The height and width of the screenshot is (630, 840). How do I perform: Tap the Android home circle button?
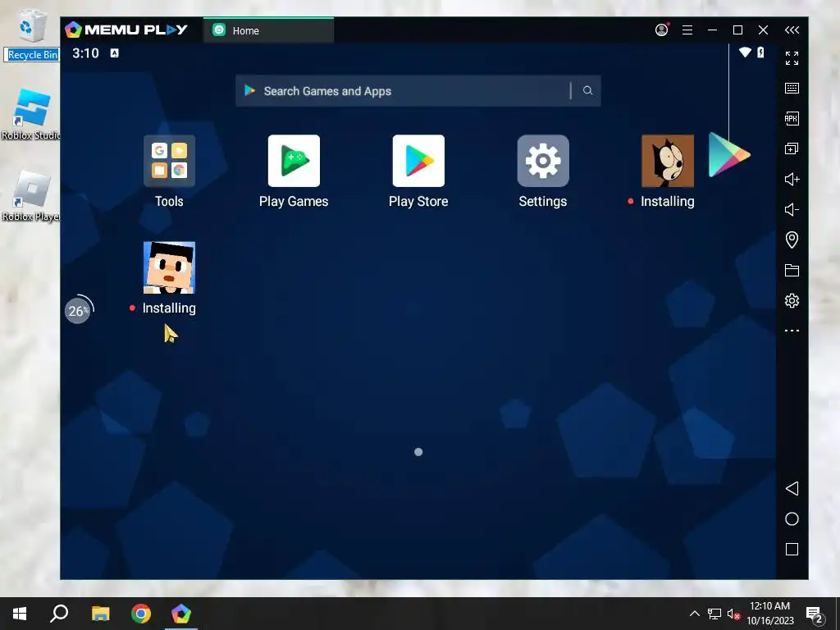792,518
